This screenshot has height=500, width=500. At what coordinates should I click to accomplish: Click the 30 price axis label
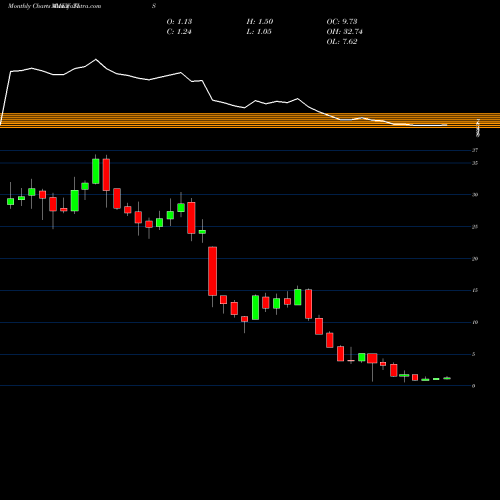coord(475,195)
